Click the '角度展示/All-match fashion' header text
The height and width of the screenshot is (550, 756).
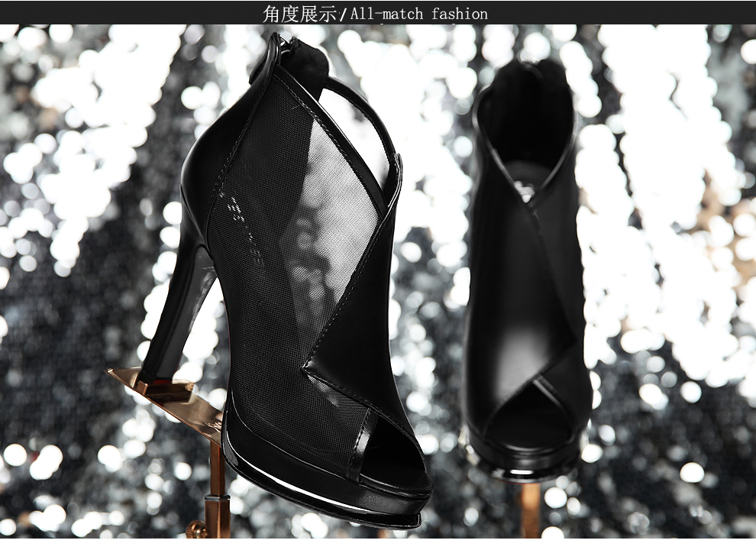(375, 14)
